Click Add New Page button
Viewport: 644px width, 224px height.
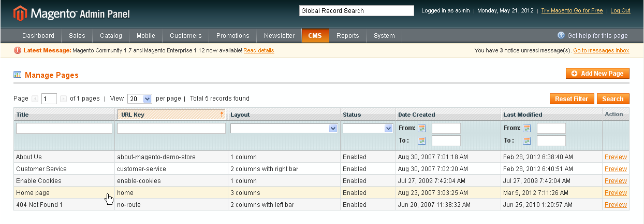coord(597,74)
